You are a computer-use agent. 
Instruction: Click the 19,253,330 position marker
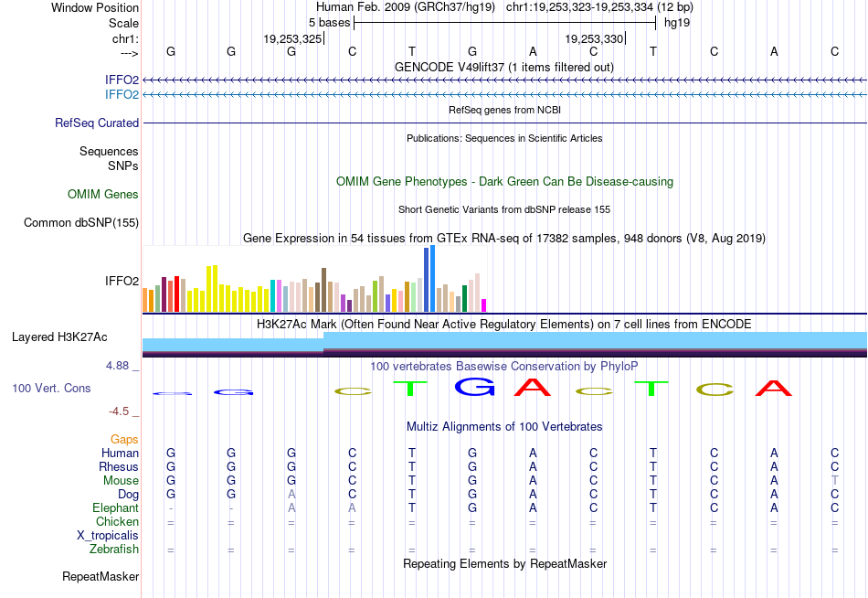595,38
